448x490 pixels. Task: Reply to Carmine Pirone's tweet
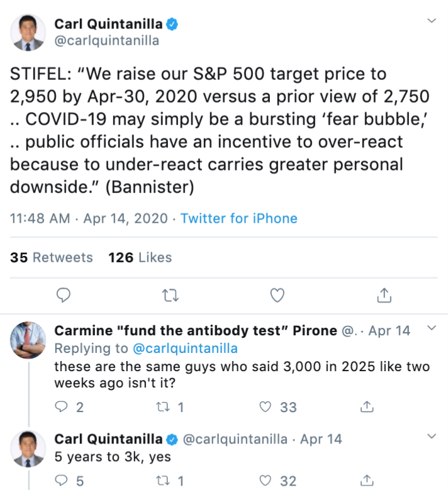[62, 407]
